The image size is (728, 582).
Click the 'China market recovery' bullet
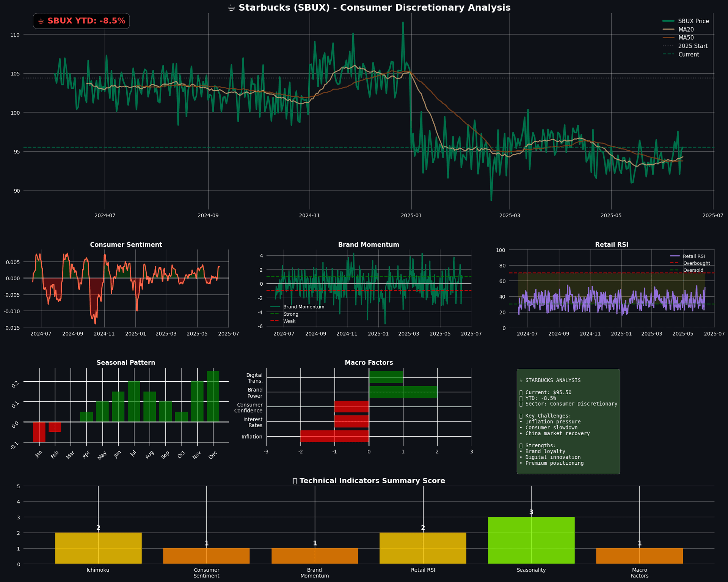point(554,433)
